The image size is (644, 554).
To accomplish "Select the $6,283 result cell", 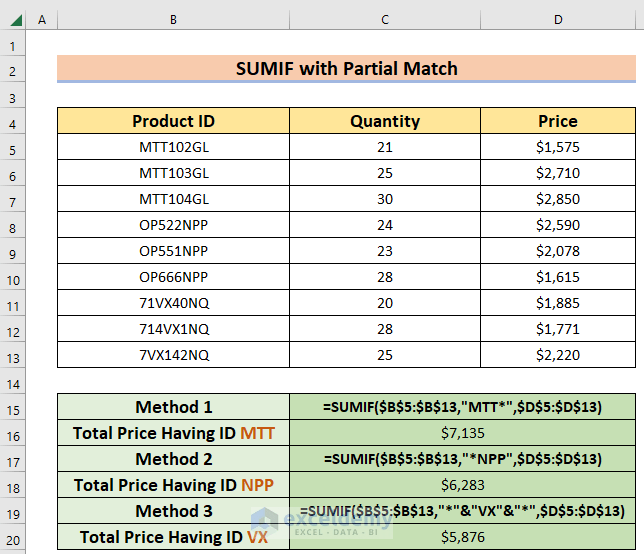I will (462, 485).
